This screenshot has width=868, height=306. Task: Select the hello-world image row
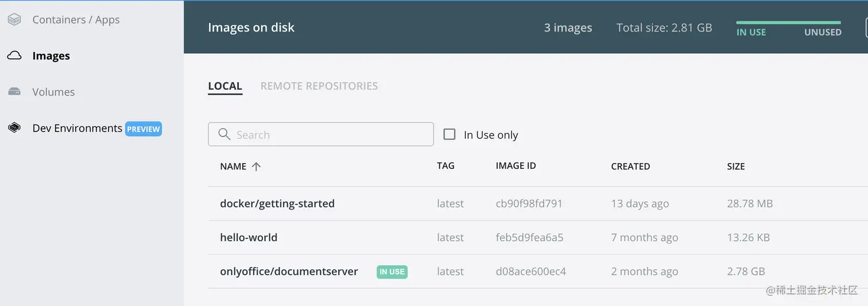pos(249,238)
